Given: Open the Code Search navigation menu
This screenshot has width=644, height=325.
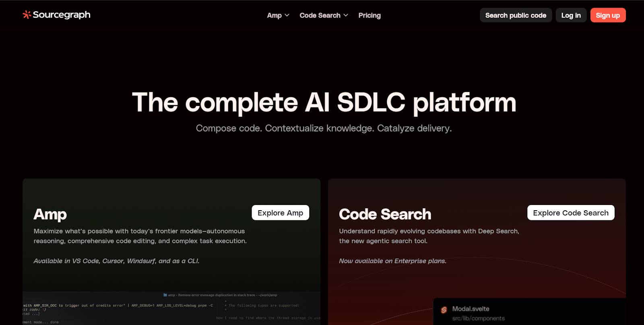Looking at the screenshot, I should click(x=320, y=15).
